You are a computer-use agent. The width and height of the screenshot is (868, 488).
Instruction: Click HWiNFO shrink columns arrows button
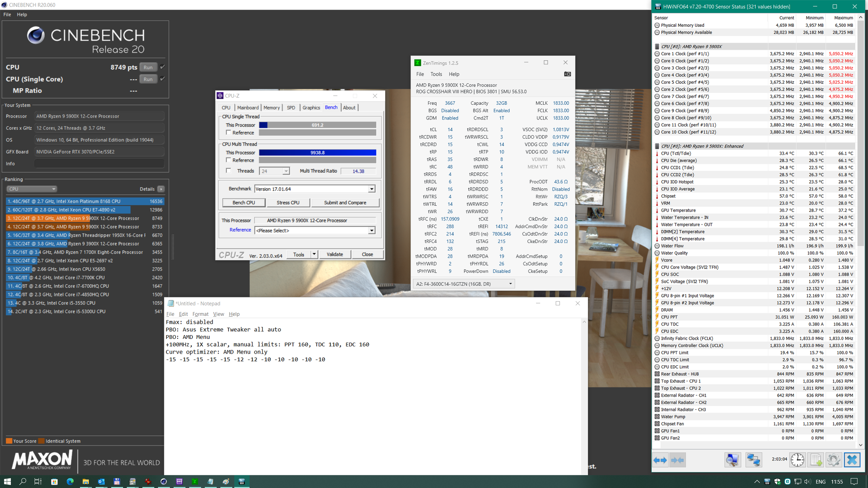tap(677, 460)
